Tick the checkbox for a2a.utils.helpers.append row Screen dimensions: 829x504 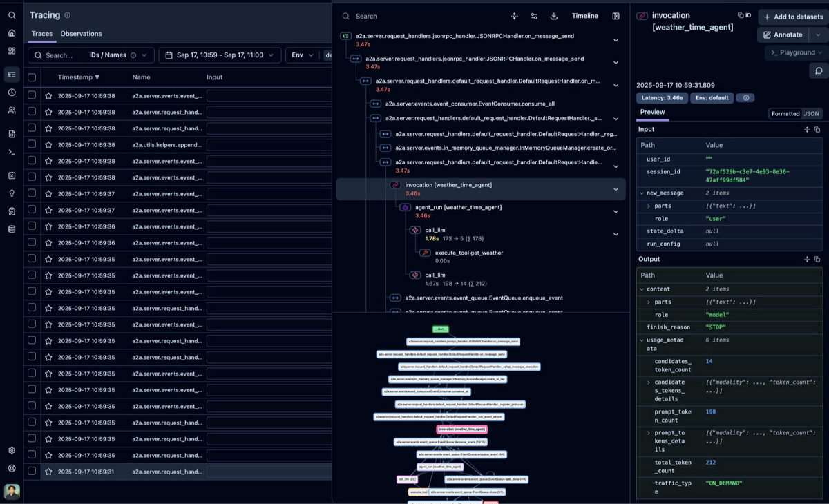[x=32, y=144]
